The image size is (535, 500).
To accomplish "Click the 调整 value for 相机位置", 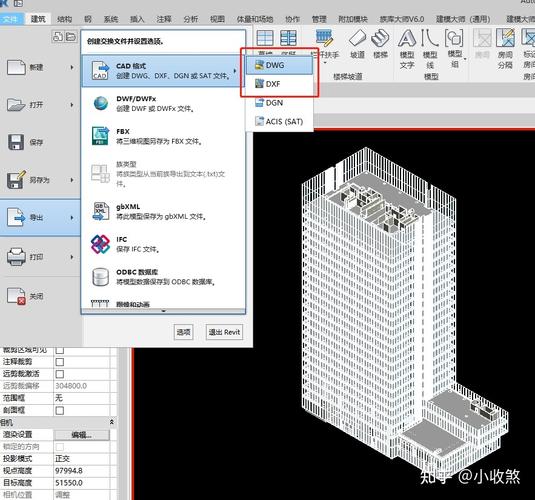I will pos(82,495).
